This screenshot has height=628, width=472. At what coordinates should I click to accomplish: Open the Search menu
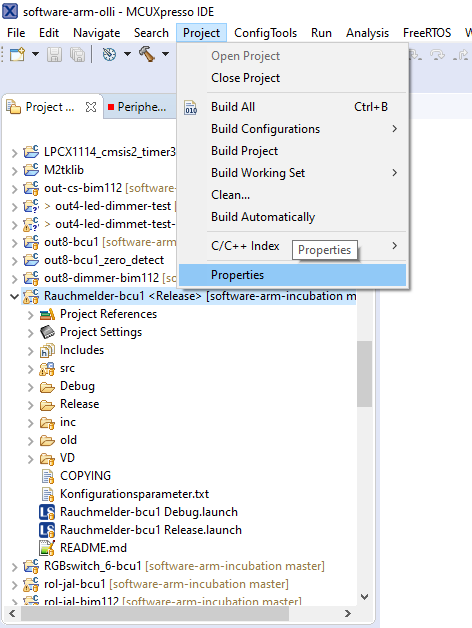coord(151,33)
